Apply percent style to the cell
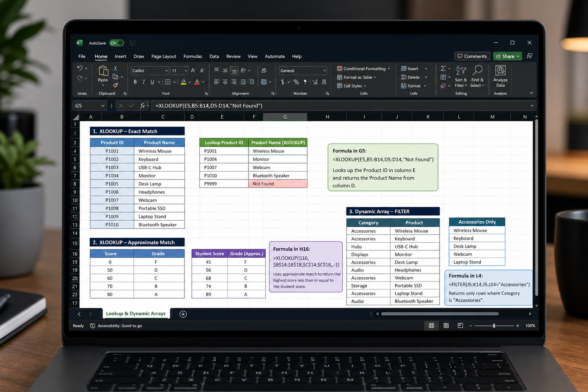This screenshot has width=588, height=392. click(x=296, y=82)
